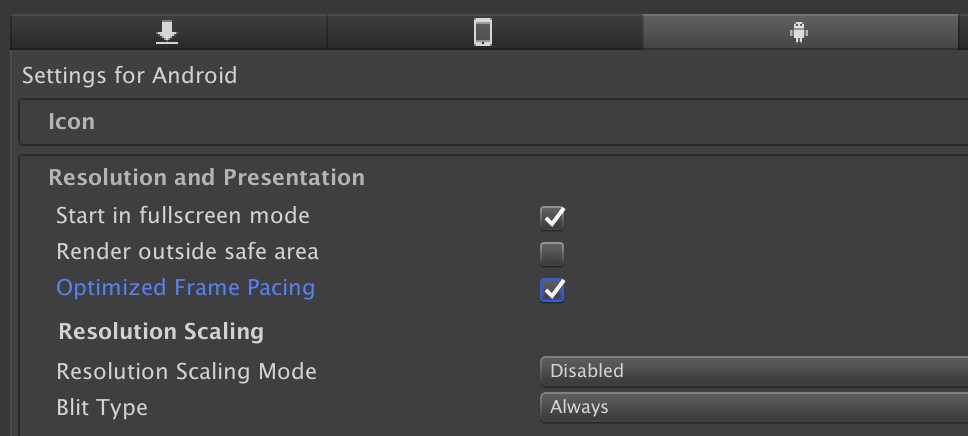Switch to the Standalone platform download-arrow tab

[167, 33]
